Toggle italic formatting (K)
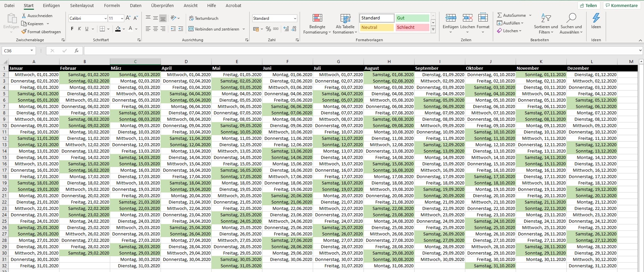 point(79,29)
